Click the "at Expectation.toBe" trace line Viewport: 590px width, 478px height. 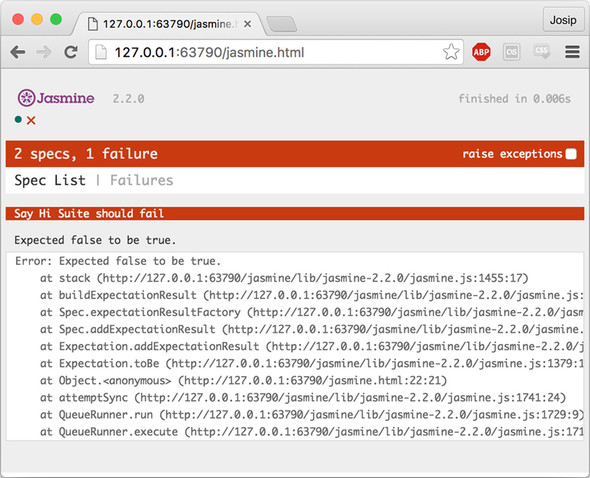[312, 363]
